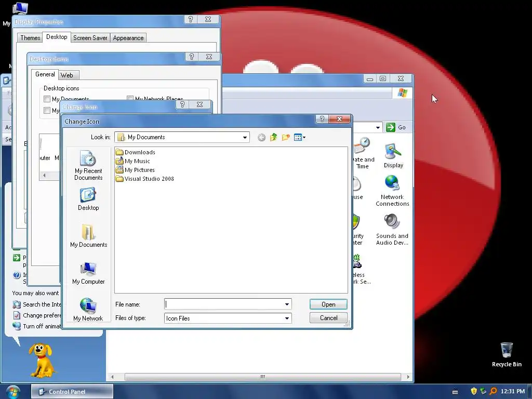Image resolution: width=532 pixels, height=399 pixels.
Task: Select My Documents in the places bar
Action: click(88, 236)
